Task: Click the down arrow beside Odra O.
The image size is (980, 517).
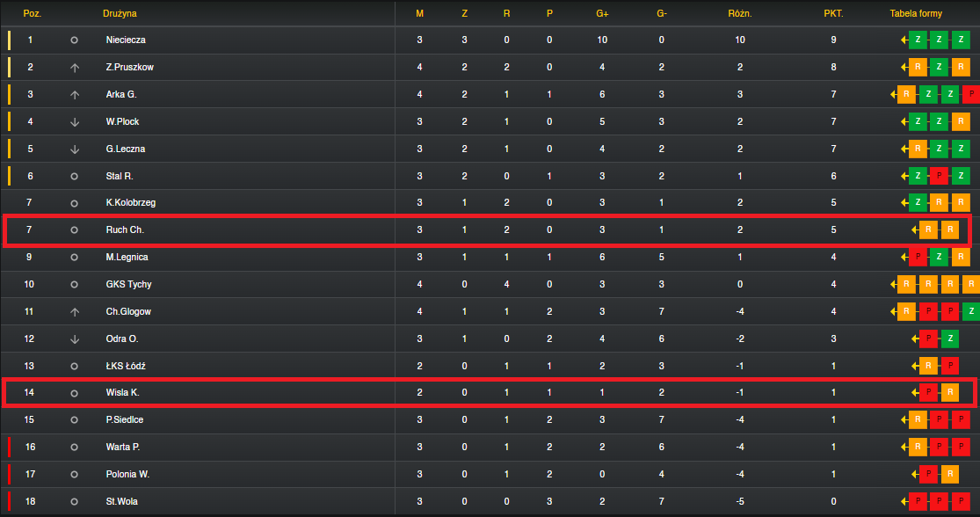Action: (75, 339)
